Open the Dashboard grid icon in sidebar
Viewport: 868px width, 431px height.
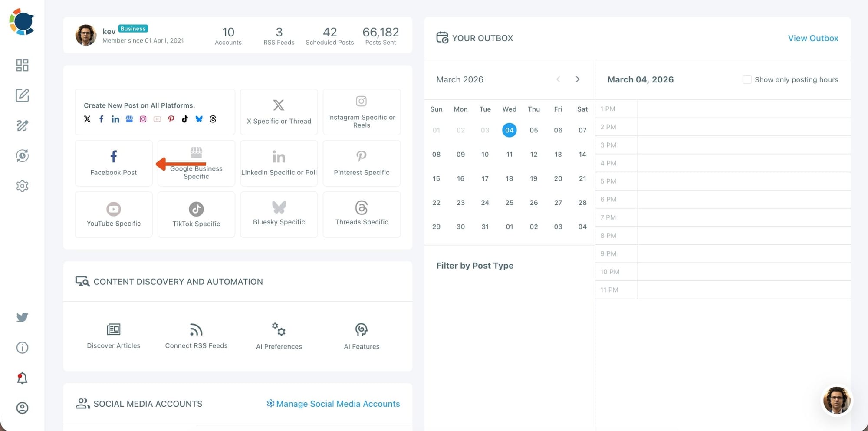point(22,65)
